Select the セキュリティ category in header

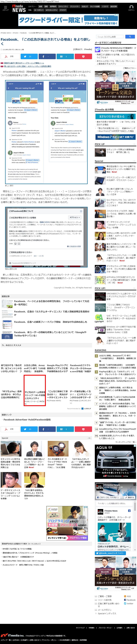(x=63, y=6)
